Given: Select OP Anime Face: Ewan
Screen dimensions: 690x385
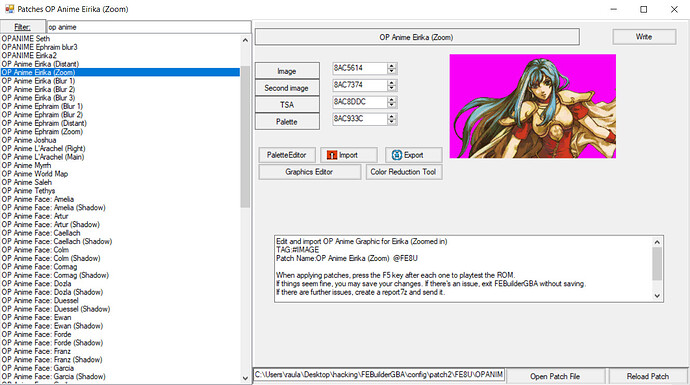Looking at the screenshot, I should point(120,317).
